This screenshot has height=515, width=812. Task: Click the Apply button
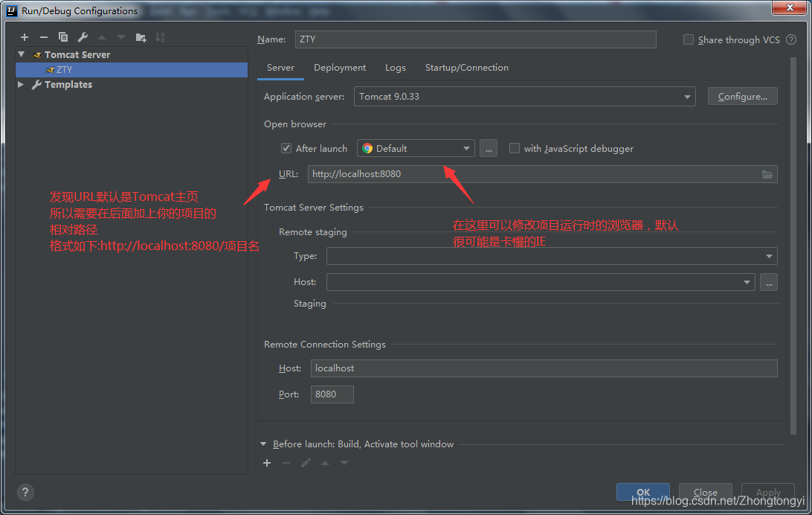pyautogui.click(x=768, y=492)
